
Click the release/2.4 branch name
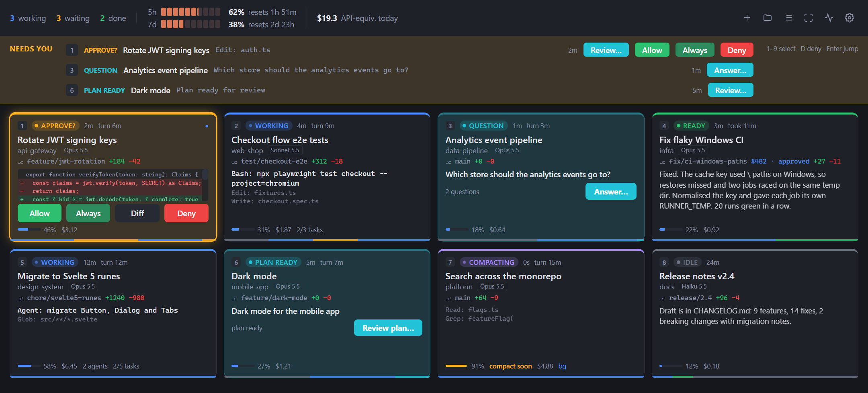[x=690, y=298]
